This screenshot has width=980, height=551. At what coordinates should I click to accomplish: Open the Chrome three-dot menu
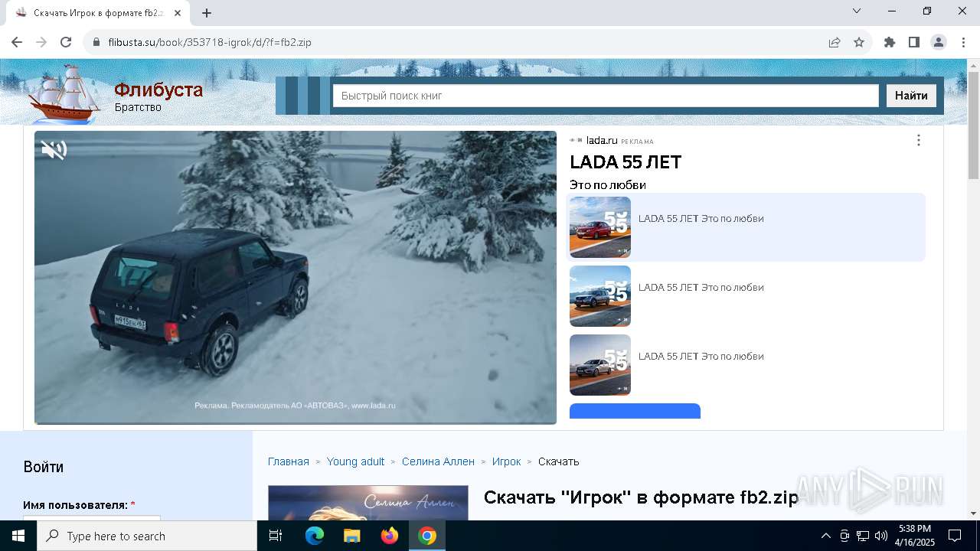coord(962,42)
